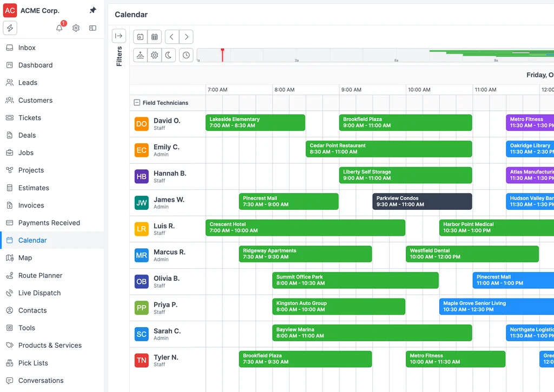The image size is (554, 392).
Task: Open Kingston Auto Group event
Action: [339, 307]
